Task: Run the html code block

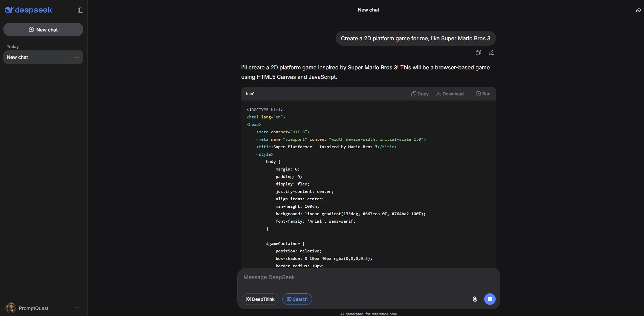Action: (x=483, y=94)
